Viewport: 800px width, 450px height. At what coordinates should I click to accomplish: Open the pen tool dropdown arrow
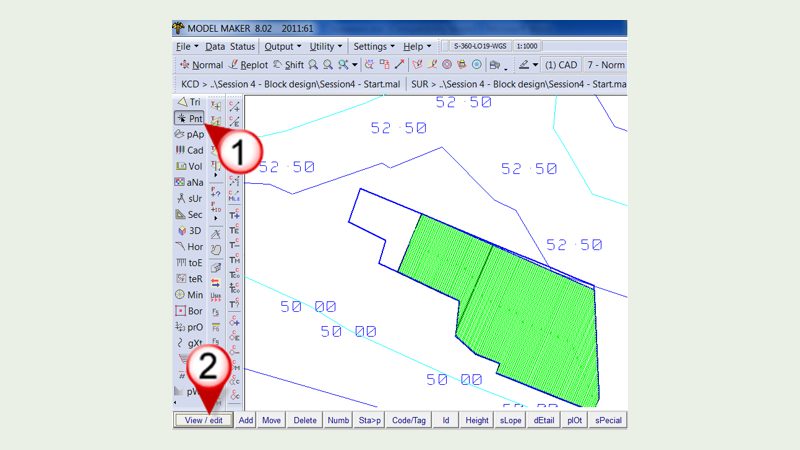coord(535,65)
